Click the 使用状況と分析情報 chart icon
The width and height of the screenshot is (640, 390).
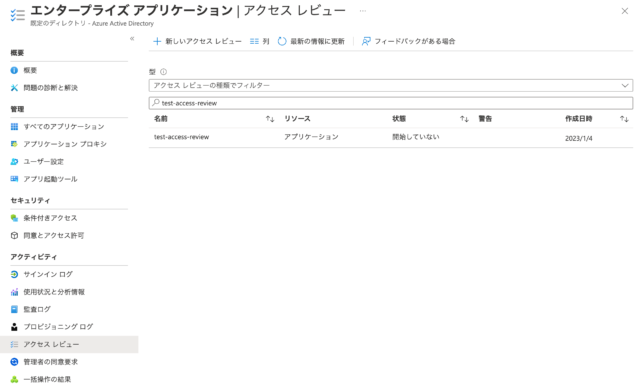click(x=14, y=292)
